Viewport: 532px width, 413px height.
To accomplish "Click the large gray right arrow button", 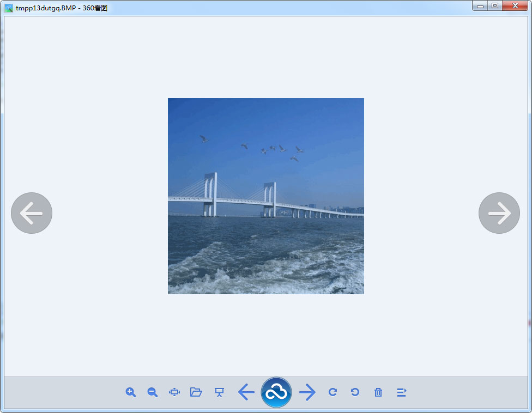I will 499,213.
